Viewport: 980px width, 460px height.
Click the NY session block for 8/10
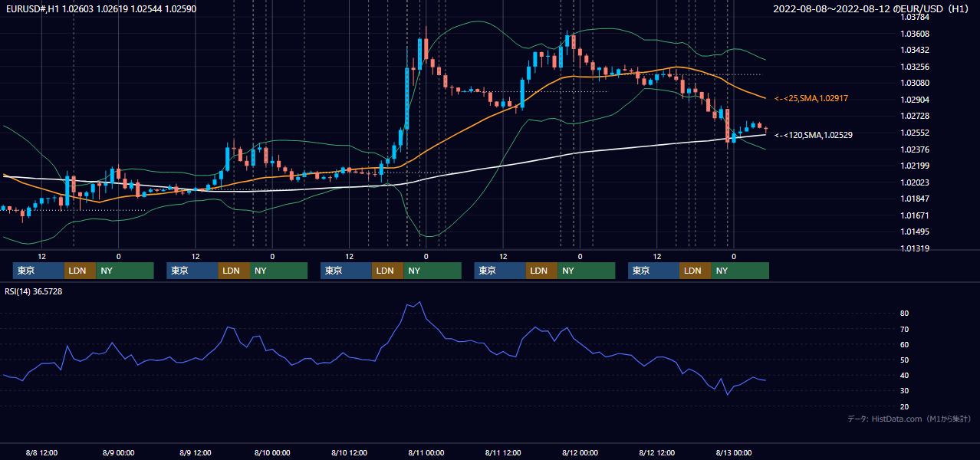[432, 271]
